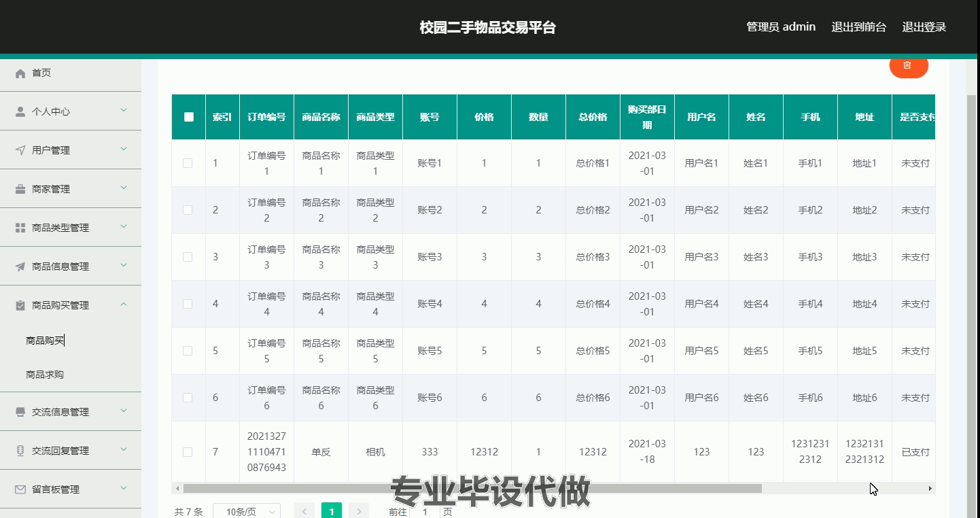The height and width of the screenshot is (518, 980).
Task: Click the vertical page scrollbar
Action: [971, 306]
